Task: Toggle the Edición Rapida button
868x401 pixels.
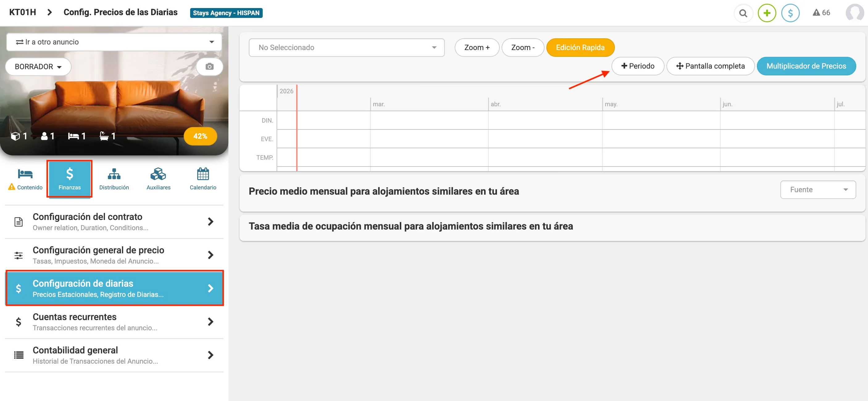Action: pyautogui.click(x=580, y=48)
